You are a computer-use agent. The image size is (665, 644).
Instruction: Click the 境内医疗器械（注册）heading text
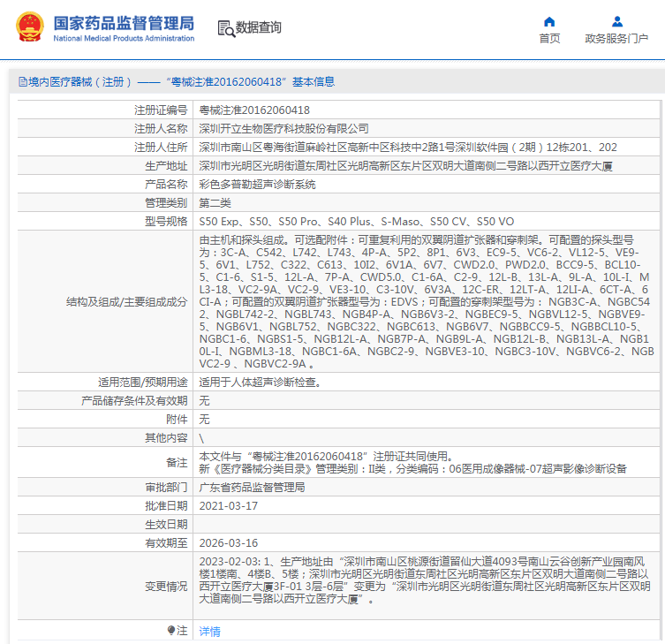pyautogui.click(x=79, y=82)
